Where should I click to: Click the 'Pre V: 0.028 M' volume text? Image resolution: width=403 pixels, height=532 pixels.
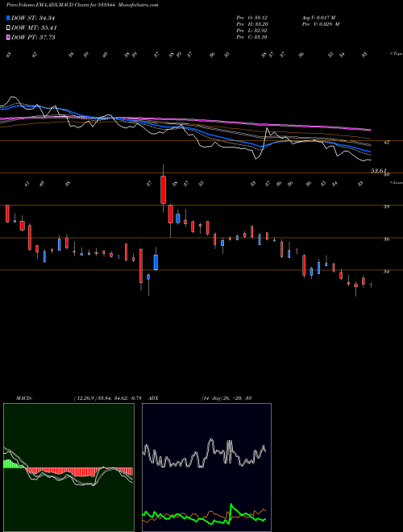(321, 24)
